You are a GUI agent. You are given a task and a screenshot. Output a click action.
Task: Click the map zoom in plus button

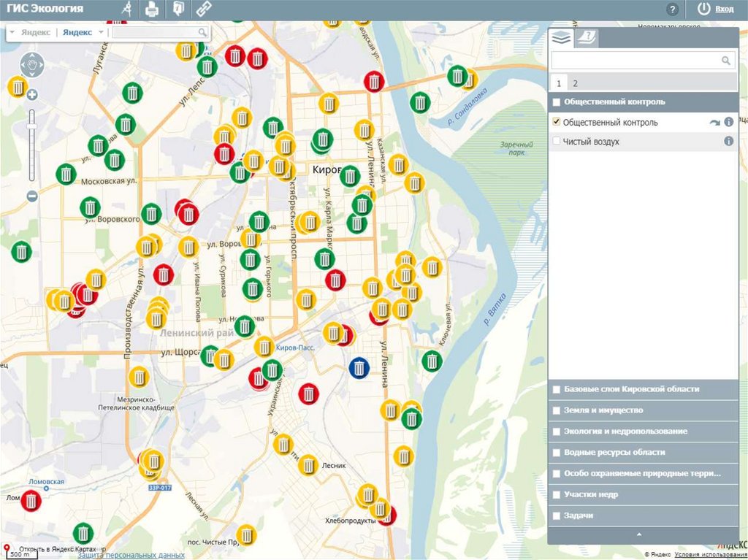tap(32, 95)
